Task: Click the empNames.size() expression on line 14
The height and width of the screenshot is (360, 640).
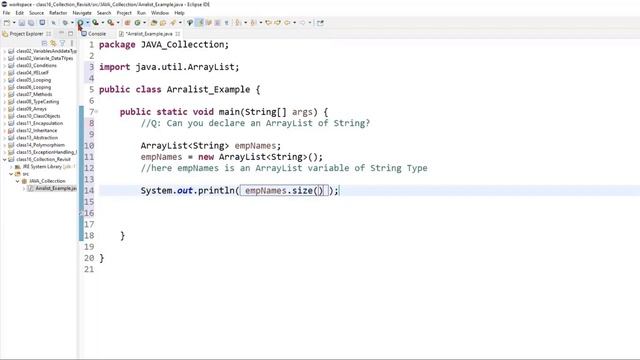Action: (x=284, y=191)
